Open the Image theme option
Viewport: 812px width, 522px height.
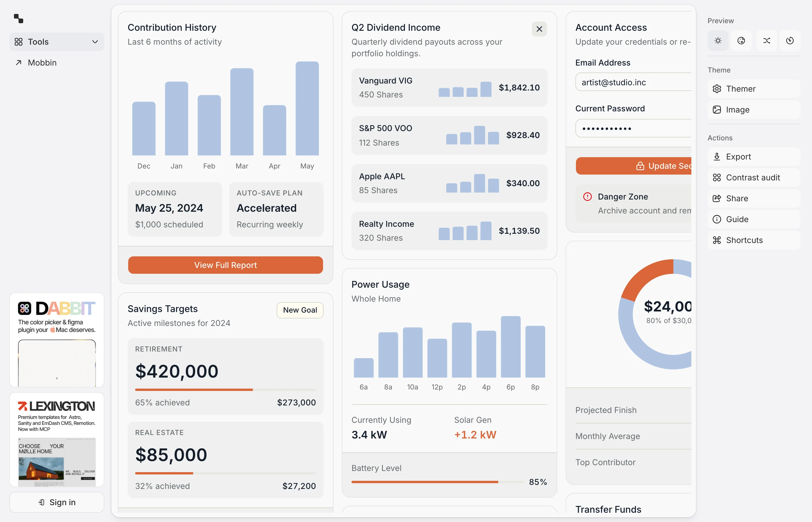point(754,110)
